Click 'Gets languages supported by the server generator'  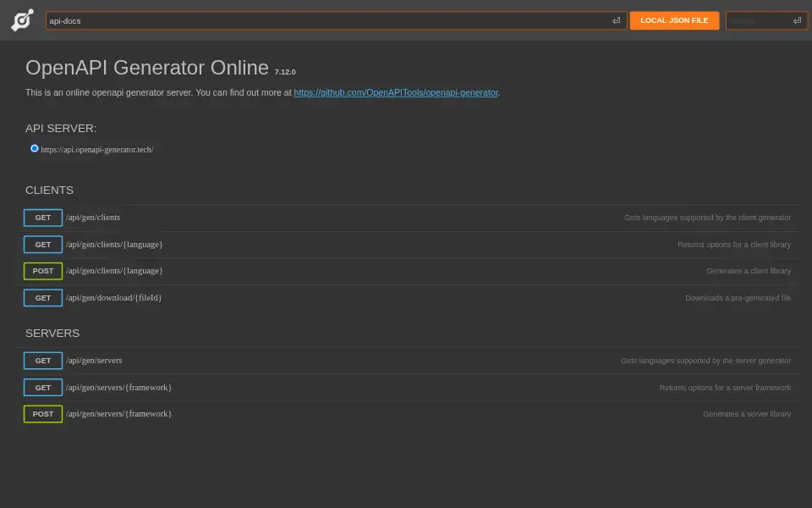(x=705, y=361)
